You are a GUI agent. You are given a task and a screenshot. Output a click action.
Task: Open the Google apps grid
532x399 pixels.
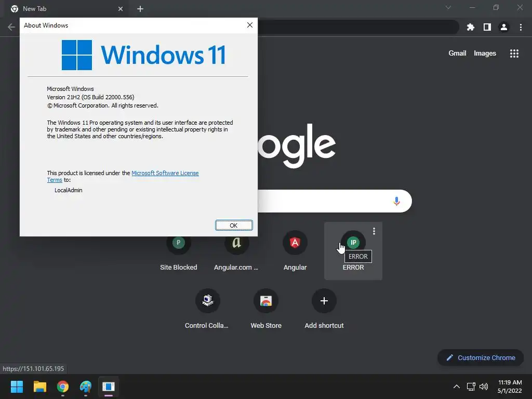pos(514,54)
